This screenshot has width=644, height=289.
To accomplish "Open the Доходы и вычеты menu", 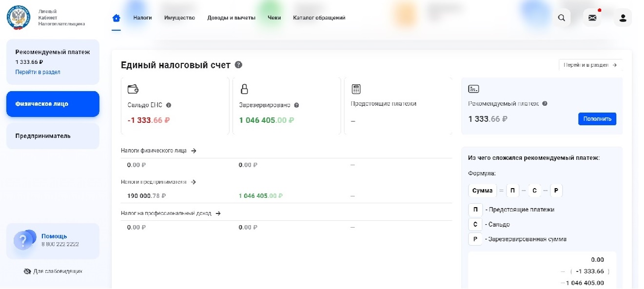I will 231,18.
